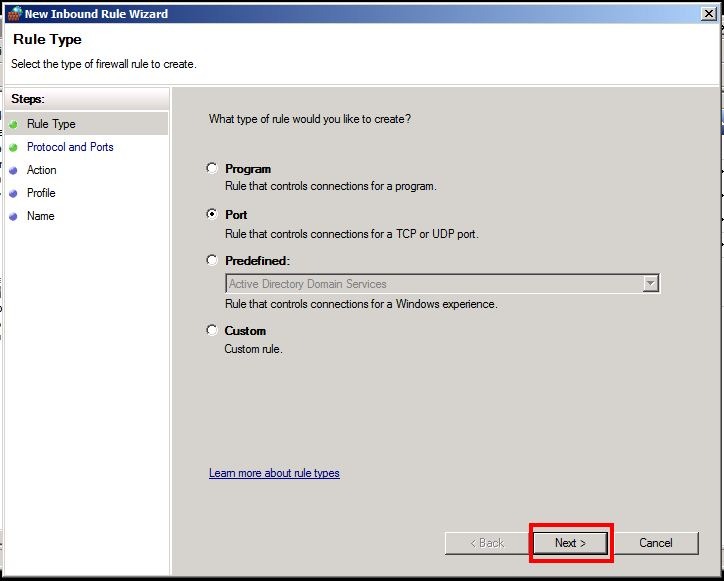Select the Profile step in sidebar

pos(41,193)
